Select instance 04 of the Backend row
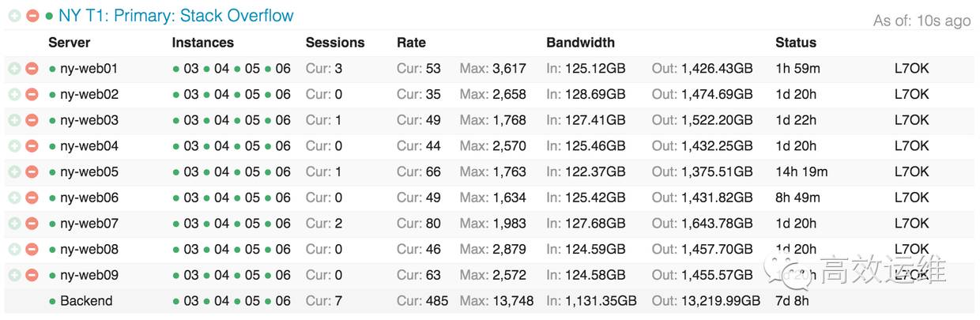This screenshot has height=320, width=980. pos(222,301)
